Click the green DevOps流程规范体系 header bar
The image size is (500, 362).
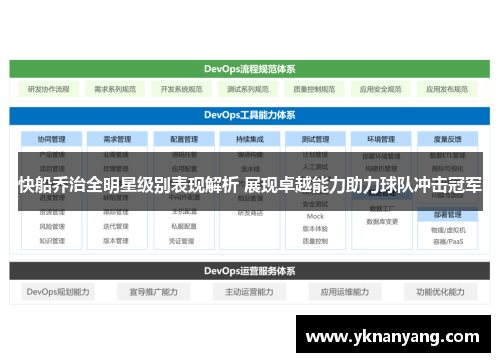(x=250, y=69)
